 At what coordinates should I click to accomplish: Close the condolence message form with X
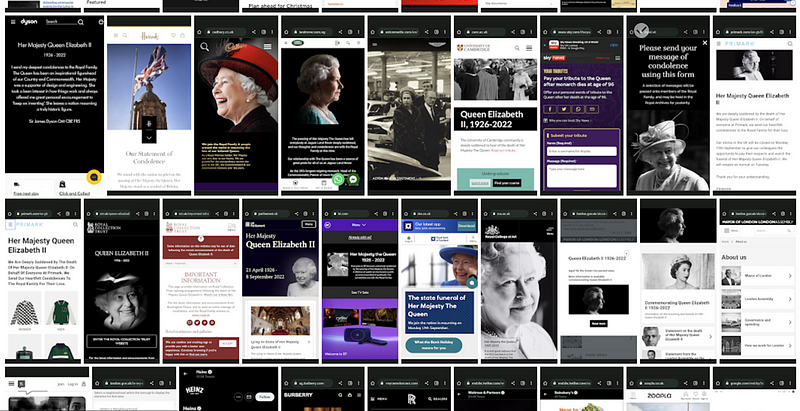705,43
